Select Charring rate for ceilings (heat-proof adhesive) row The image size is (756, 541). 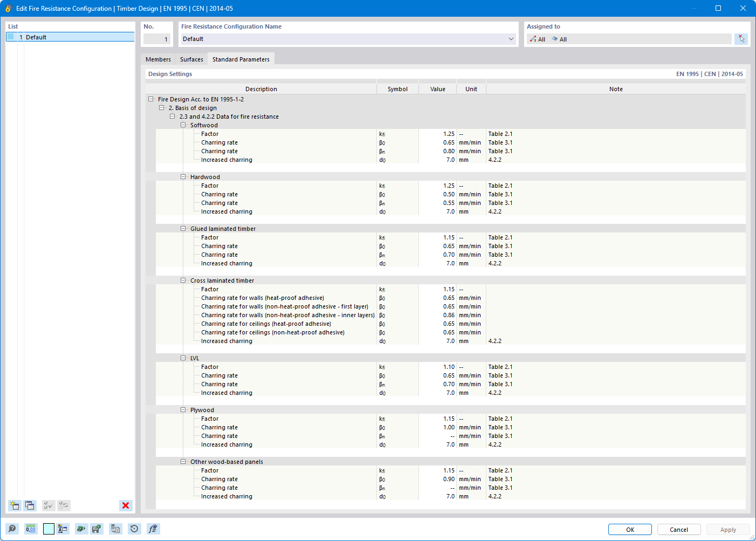click(x=451, y=324)
